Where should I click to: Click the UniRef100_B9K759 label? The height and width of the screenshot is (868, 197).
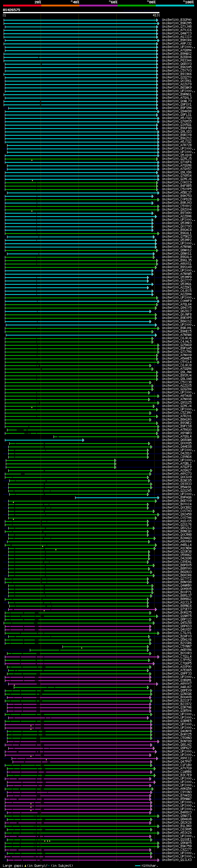pos(177,846)
